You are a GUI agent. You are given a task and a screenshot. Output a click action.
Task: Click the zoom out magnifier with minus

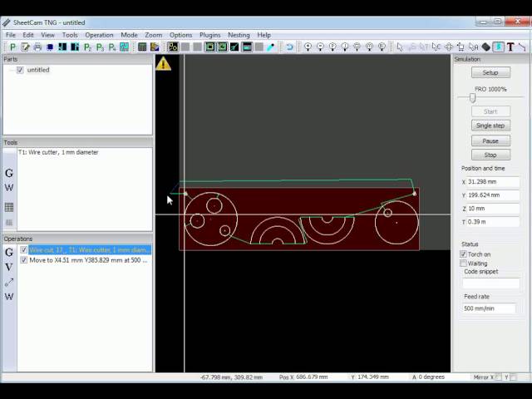(x=320, y=47)
